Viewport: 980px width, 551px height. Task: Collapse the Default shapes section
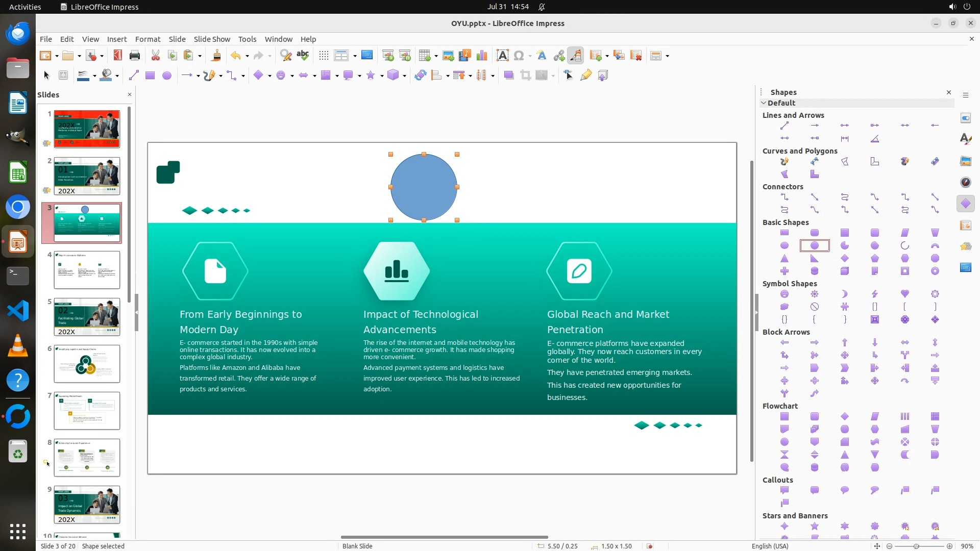(764, 103)
